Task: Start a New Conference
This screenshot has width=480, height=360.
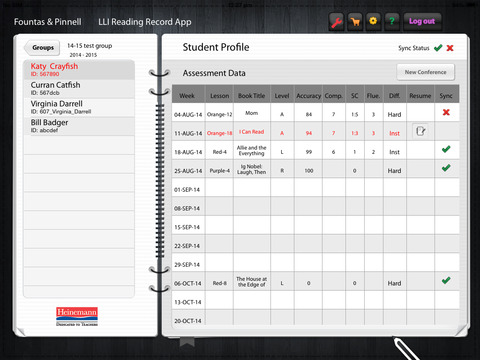Action: coord(425,72)
